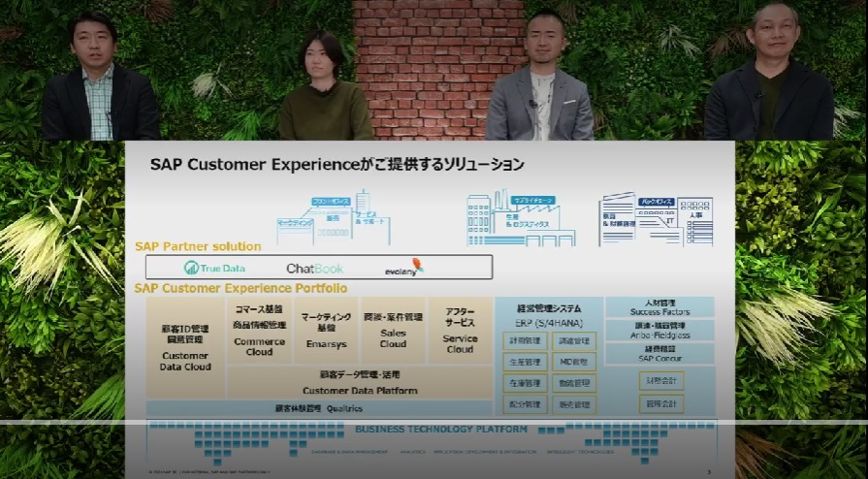The height and width of the screenshot is (479, 868).
Task: Click the brick wall behind the panelists
Action: click(439, 69)
